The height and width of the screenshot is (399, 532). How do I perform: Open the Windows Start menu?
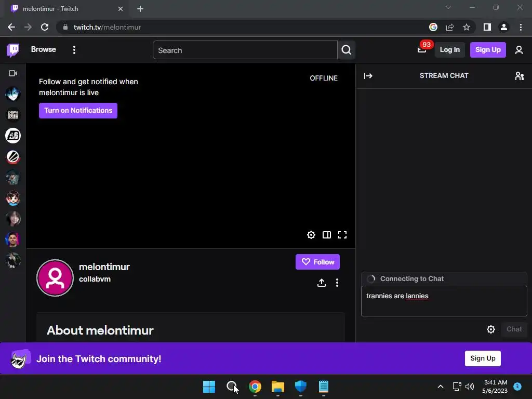pyautogui.click(x=209, y=387)
